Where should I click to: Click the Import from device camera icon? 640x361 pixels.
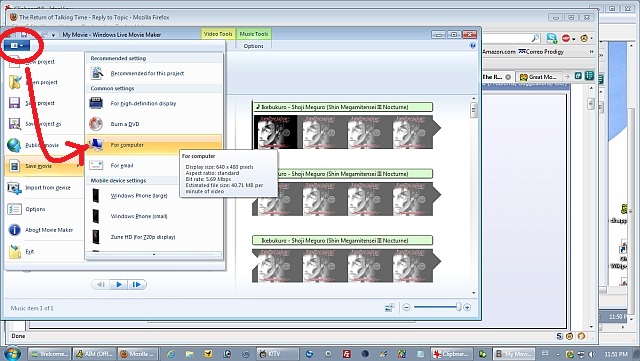click(x=14, y=188)
